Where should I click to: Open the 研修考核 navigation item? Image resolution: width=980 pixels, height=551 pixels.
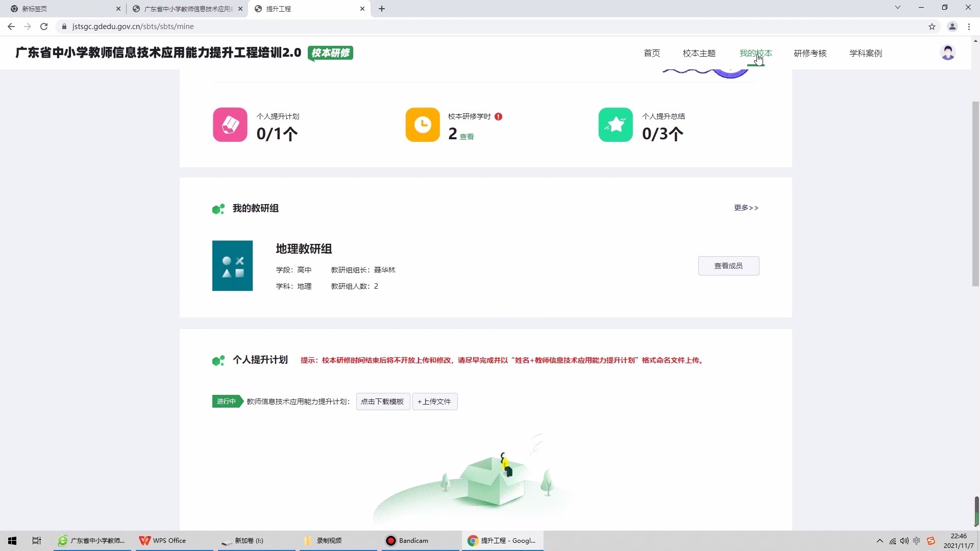pos(810,53)
